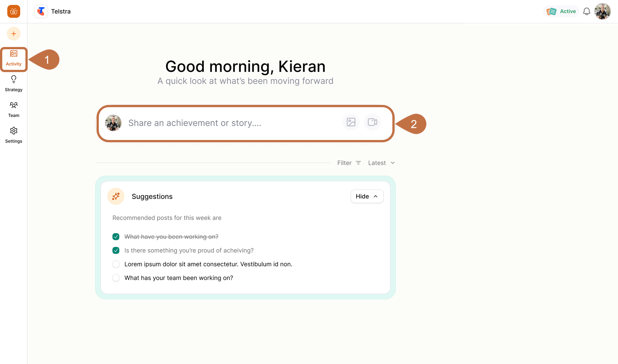Open the Latest sort dropdown
Image resolution: width=618 pixels, height=364 pixels.
[381, 163]
